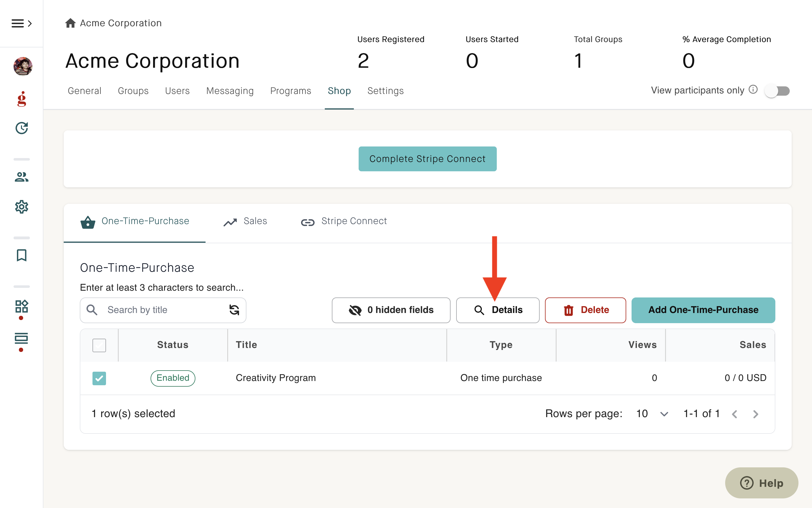The height and width of the screenshot is (508, 812).
Task: Go to previous page arrow
Action: point(734,414)
